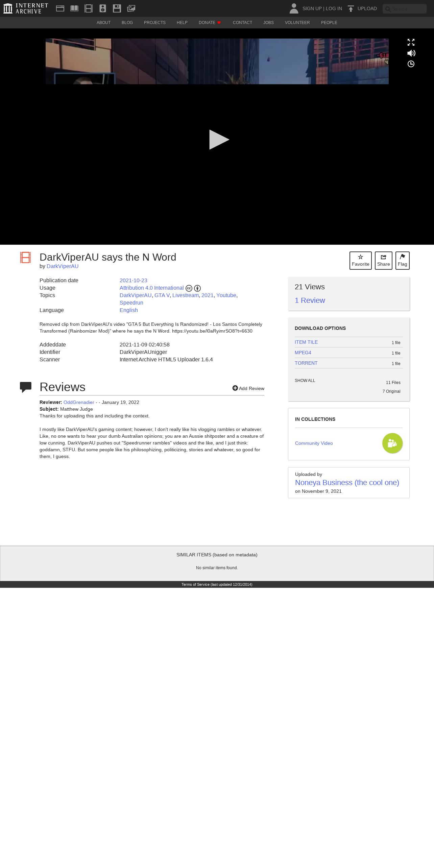This screenshot has width=434, height=868.
Task: Expand TORRENT download option
Action: tap(306, 363)
